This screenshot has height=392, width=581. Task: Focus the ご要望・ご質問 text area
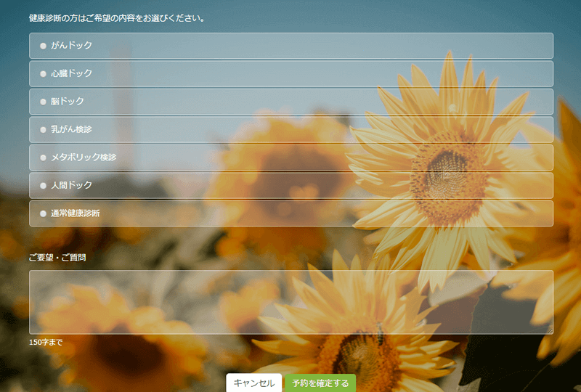[290, 302]
